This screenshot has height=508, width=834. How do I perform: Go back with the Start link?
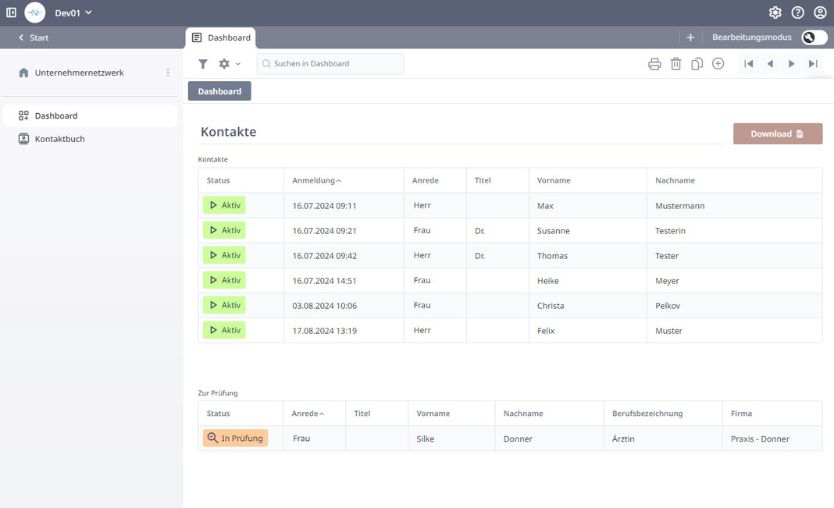pyautogui.click(x=33, y=38)
